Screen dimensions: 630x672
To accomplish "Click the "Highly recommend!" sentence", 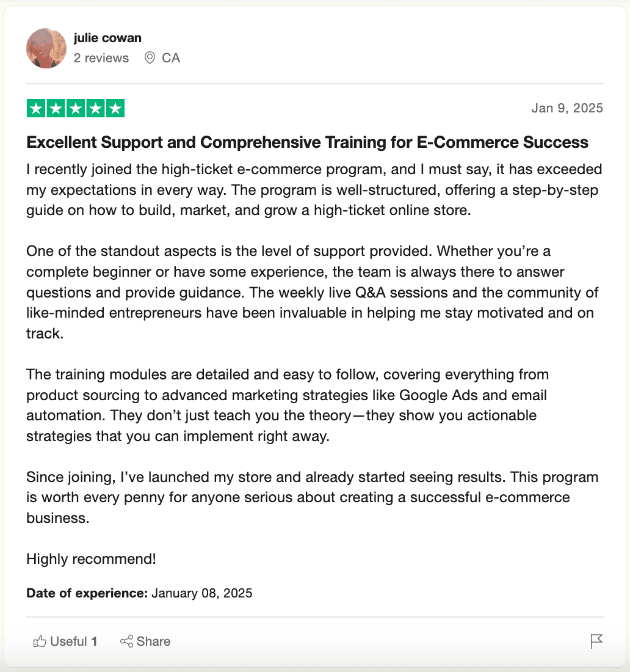I will tap(91, 558).
